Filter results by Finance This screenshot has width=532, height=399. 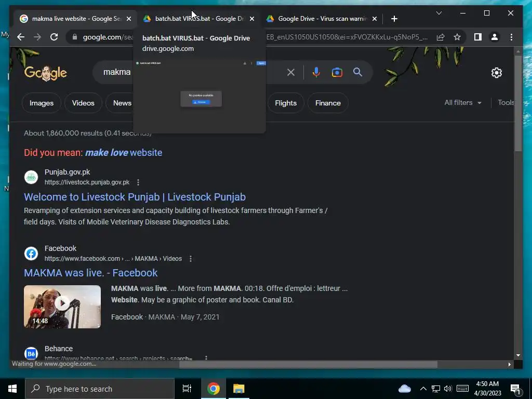point(328,103)
